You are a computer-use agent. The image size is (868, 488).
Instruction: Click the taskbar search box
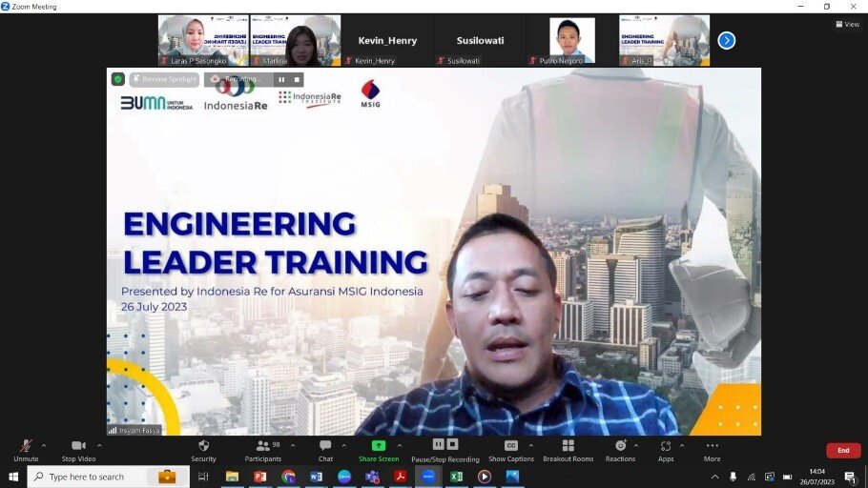tap(108, 477)
